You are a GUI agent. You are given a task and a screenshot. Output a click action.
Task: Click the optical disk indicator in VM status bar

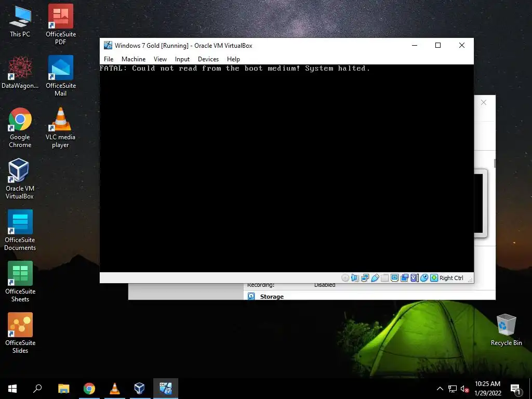[x=345, y=278]
